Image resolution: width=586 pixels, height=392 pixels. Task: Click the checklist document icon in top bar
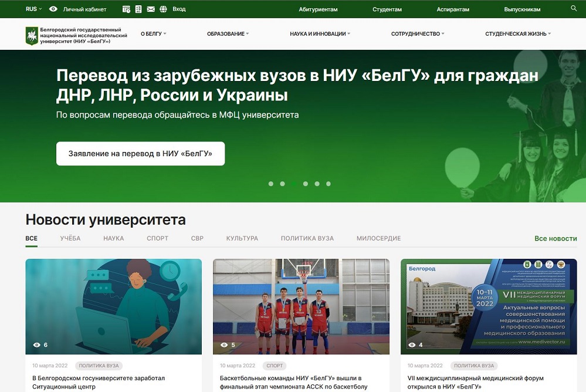click(138, 9)
